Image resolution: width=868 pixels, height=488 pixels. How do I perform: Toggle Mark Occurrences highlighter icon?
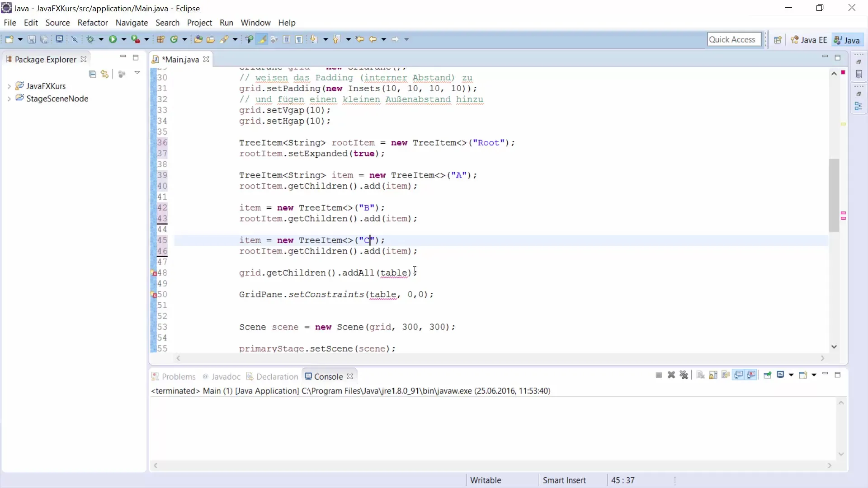point(262,39)
